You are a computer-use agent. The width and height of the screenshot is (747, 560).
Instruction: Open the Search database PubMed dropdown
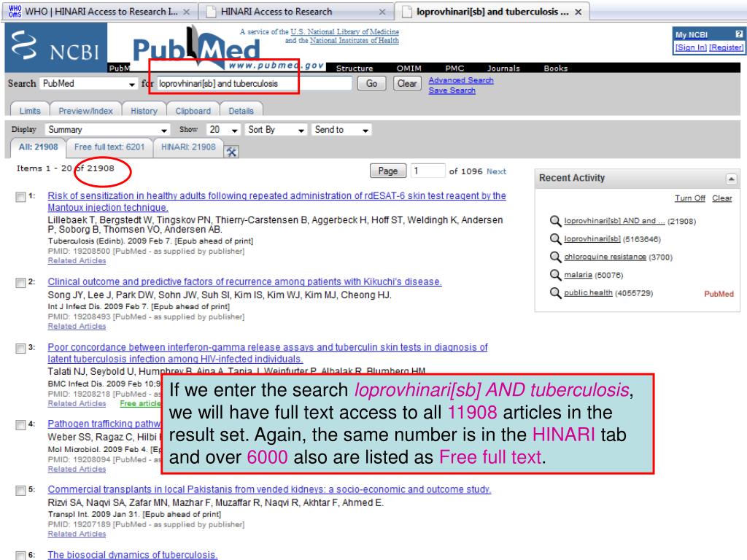point(88,83)
